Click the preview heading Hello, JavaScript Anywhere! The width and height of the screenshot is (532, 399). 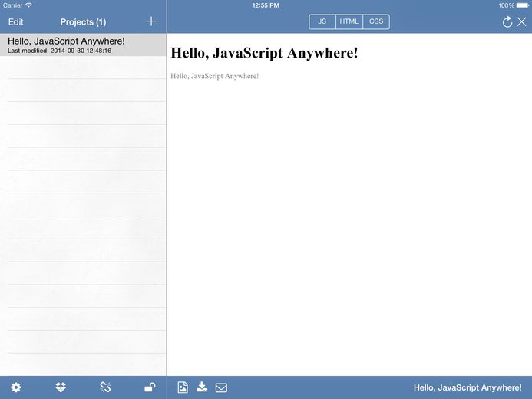pyautogui.click(x=264, y=53)
